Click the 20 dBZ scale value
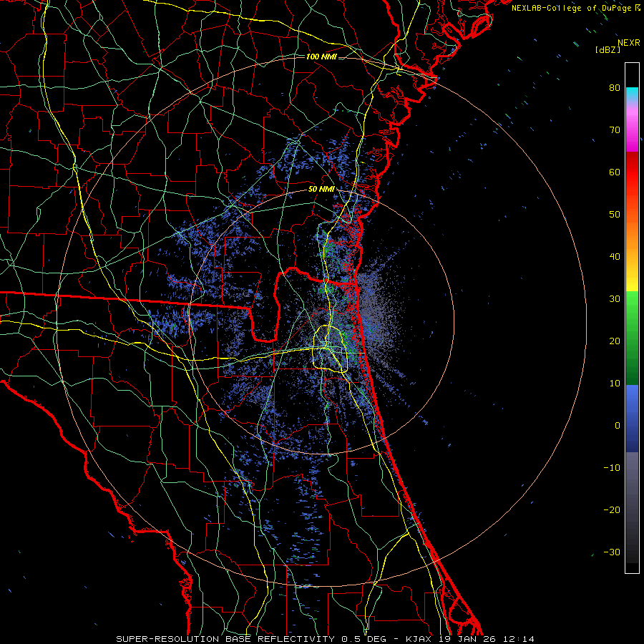The width and height of the screenshot is (644, 644). [x=615, y=341]
